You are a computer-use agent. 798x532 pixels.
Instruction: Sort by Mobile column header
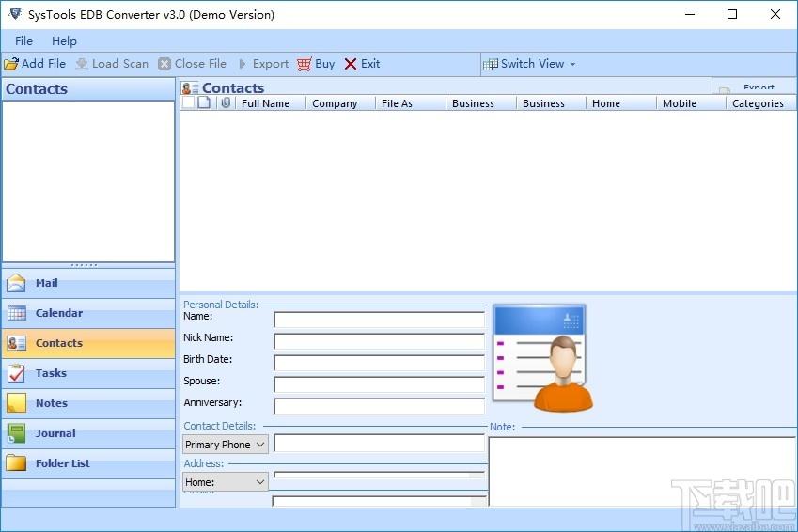click(x=691, y=103)
